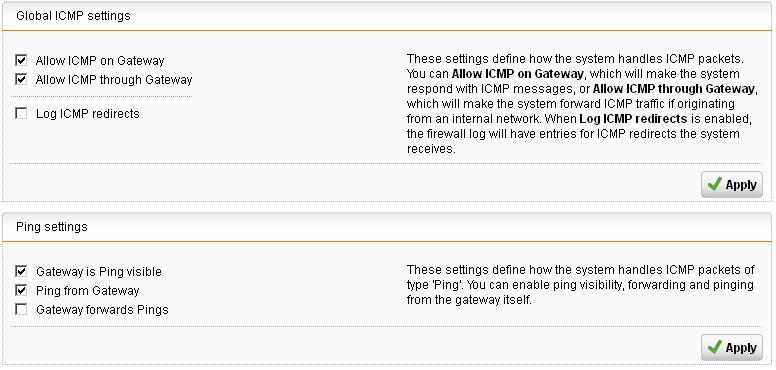Click the green checkmark icon in Ping Apply button

pos(715,348)
